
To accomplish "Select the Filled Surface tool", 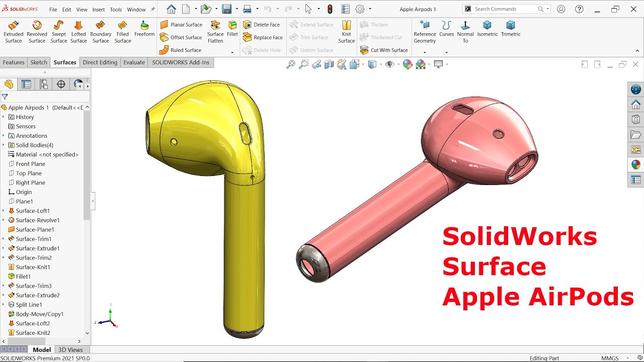I will (x=123, y=32).
